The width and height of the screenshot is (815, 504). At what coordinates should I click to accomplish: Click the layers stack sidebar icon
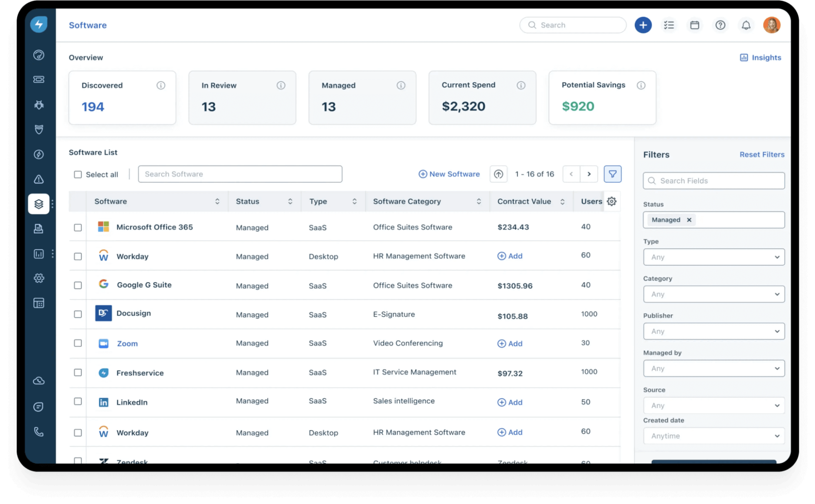(40, 204)
